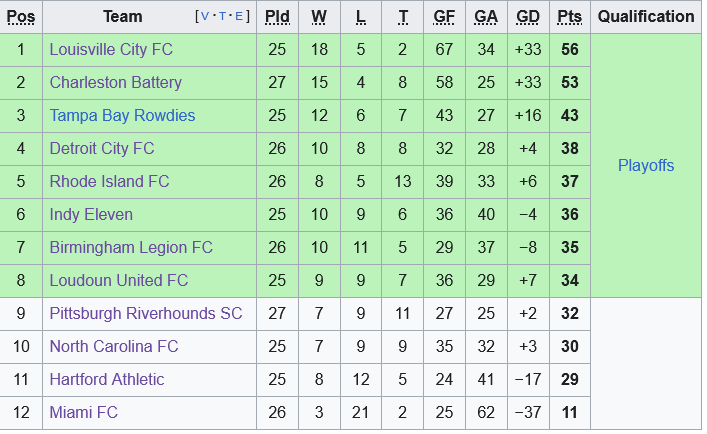This screenshot has height=434, width=707.
Task: Click the E (edit) template link
Action: (238, 17)
